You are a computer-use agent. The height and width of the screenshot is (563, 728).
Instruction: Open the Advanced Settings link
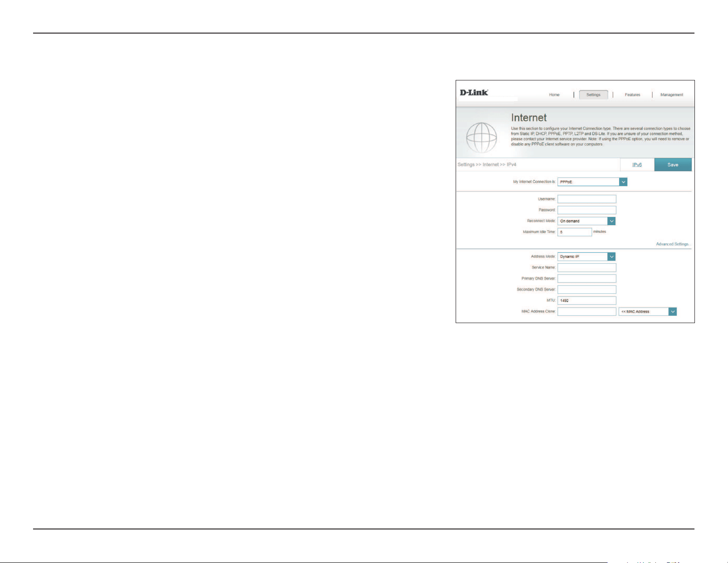673,244
